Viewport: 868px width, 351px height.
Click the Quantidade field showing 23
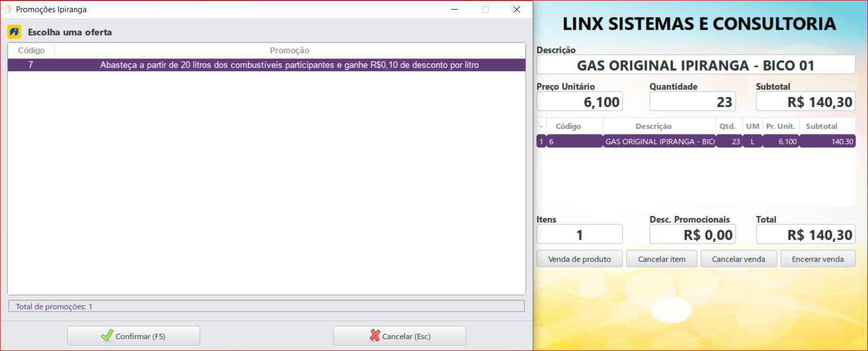point(692,102)
